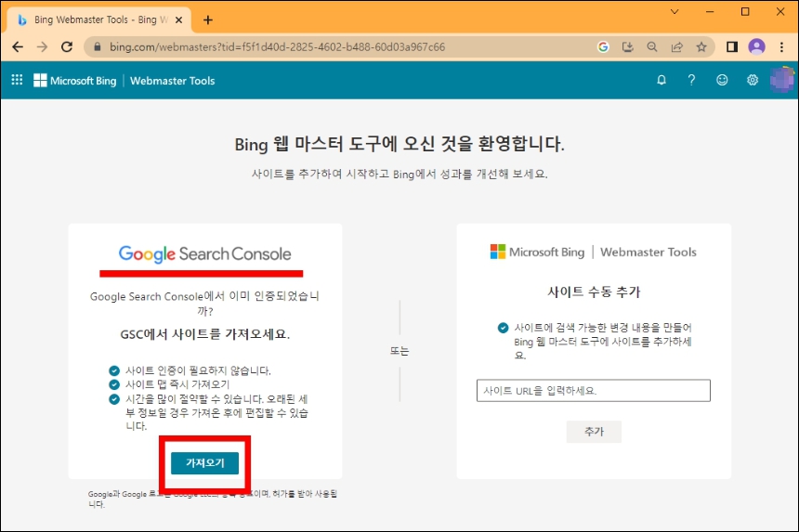Open the zoom magnifier icon in address bar
The image size is (799, 532).
652,46
